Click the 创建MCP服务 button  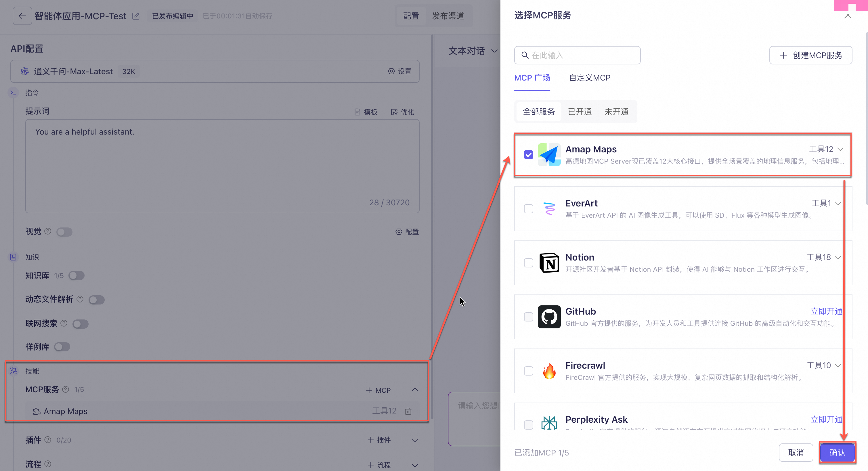pos(810,55)
